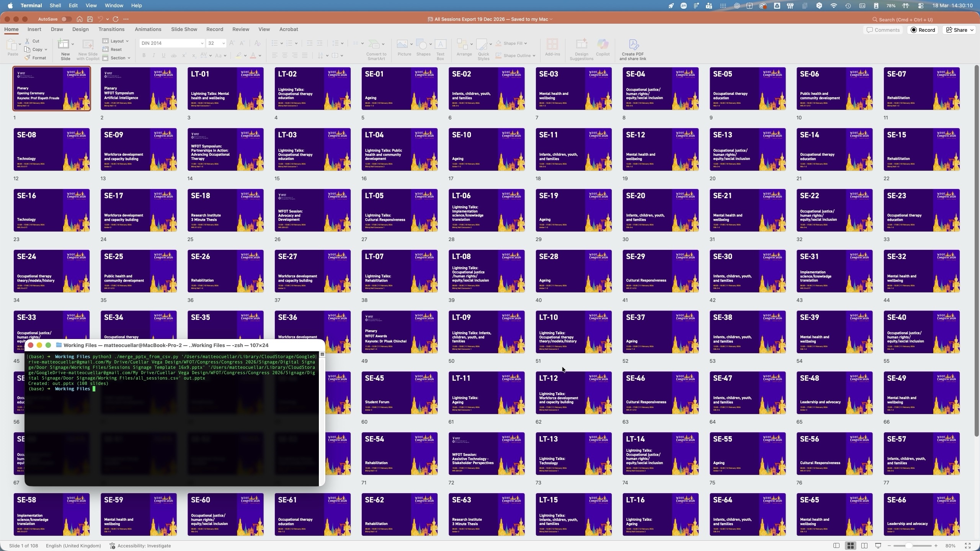Open the Transitions ribbon tab
This screenshot has width=980, height=551.
coord(111,29)
